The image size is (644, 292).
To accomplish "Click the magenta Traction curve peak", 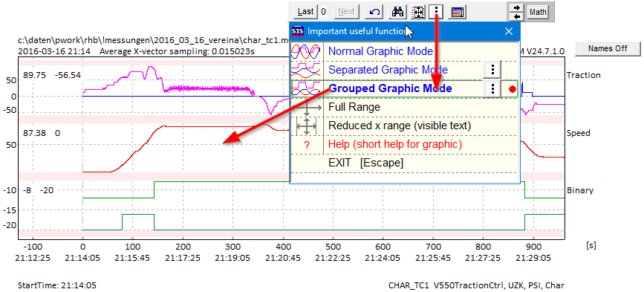I will tap(151, 68).
